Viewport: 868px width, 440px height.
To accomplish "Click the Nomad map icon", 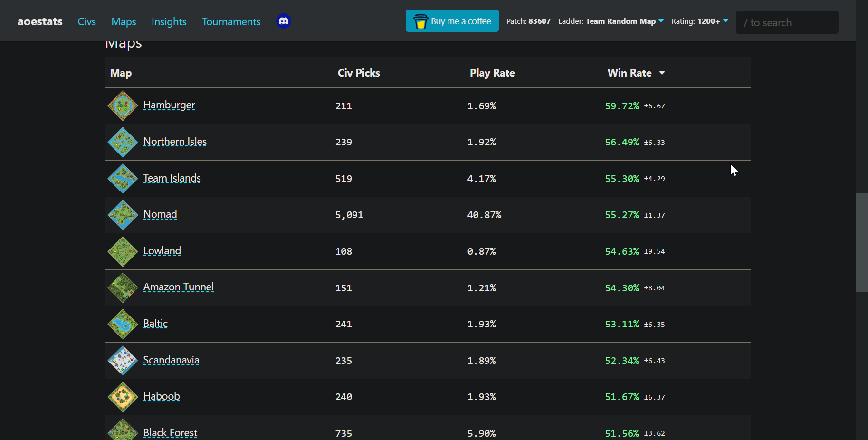I will coord(123,215).
